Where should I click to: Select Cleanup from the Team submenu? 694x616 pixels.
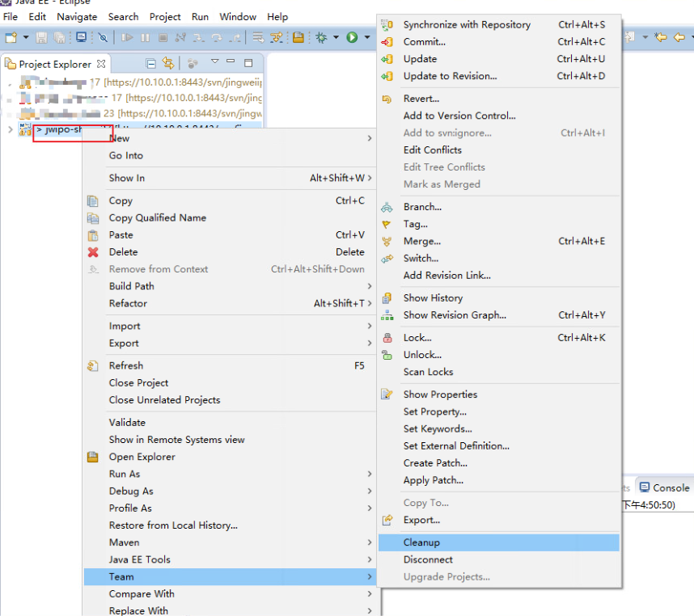tap(421, 542)
